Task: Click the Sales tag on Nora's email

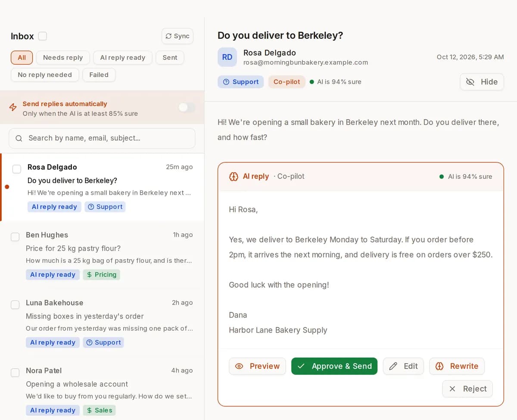Action: point(100,410)
